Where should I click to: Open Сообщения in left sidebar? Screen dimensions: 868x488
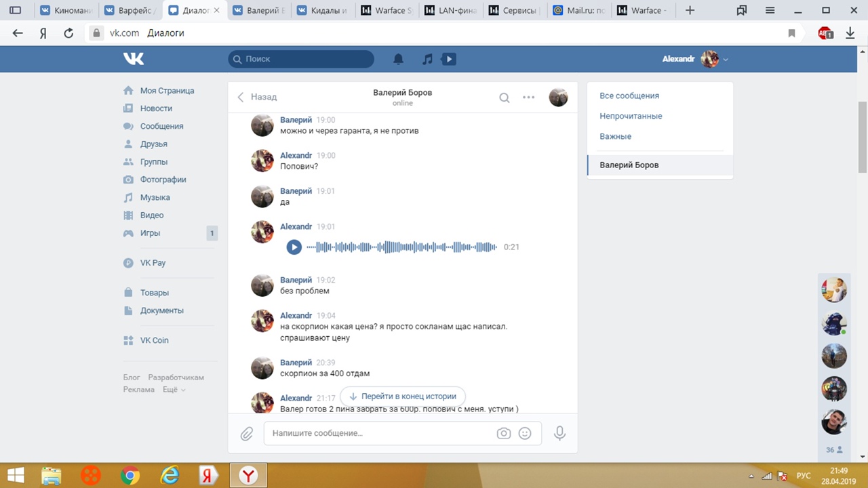click(x=161, y=126)
